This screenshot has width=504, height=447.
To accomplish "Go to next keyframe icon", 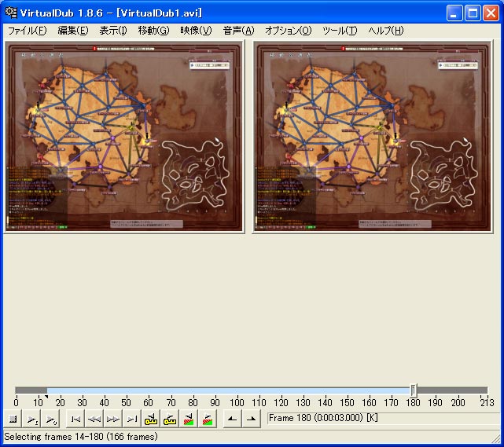I will [169, 419].
